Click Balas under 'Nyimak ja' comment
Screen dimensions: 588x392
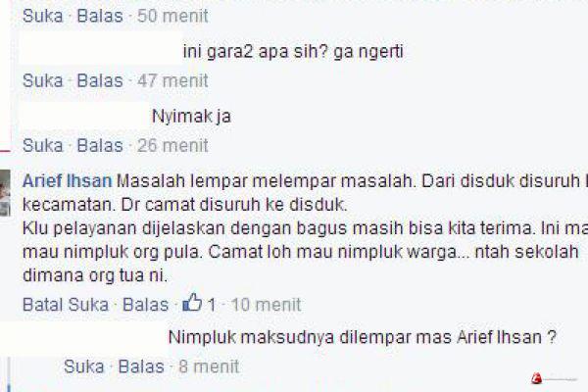(x=100, y=146)
